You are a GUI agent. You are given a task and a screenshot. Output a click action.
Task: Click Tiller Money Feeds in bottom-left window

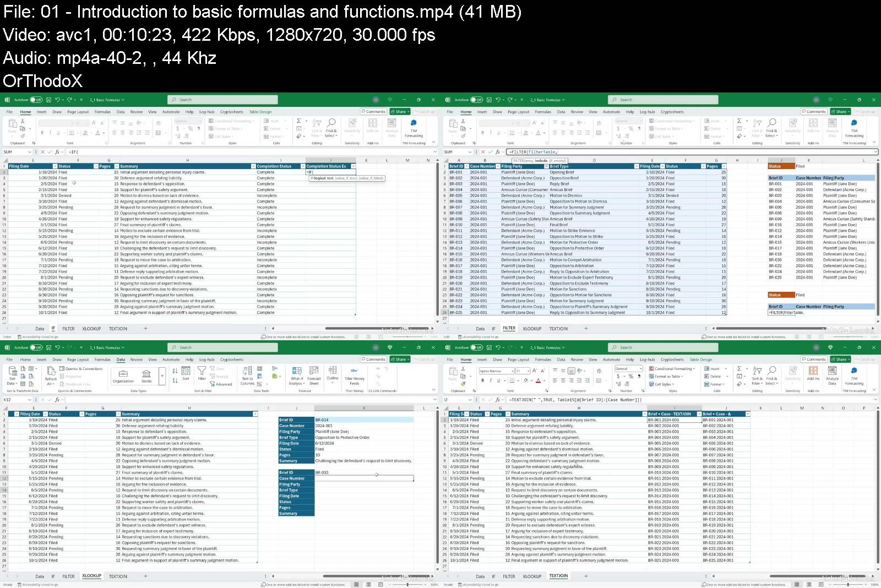355,375
